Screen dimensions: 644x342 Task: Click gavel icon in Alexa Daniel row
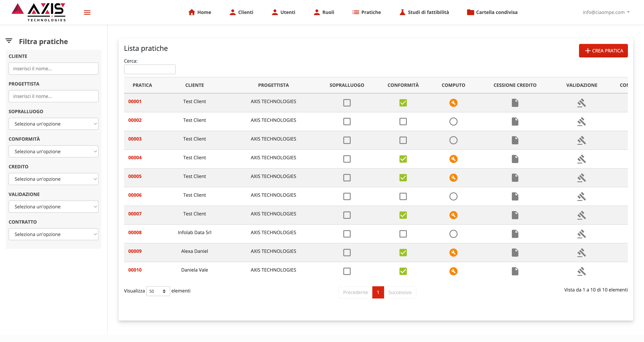(581, 252)
